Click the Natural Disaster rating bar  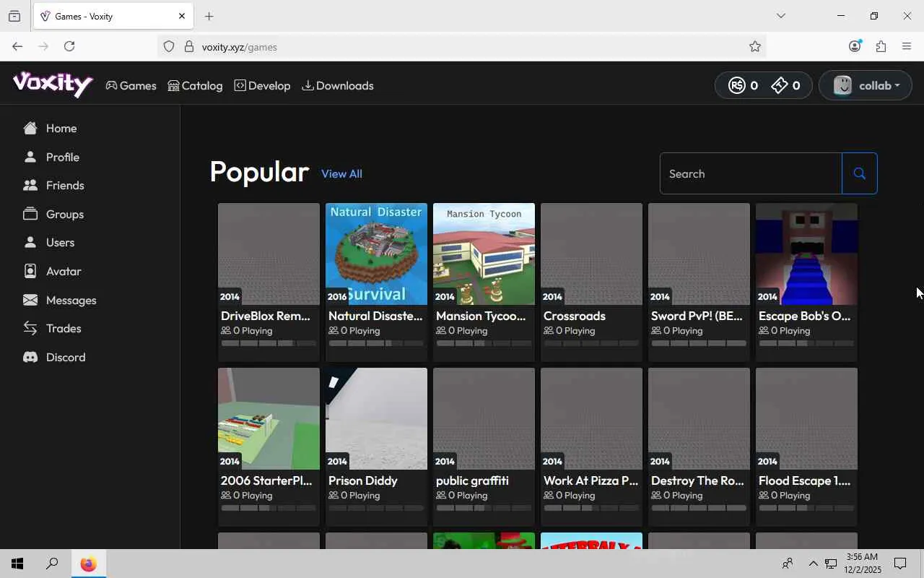[x=376, y=343]
